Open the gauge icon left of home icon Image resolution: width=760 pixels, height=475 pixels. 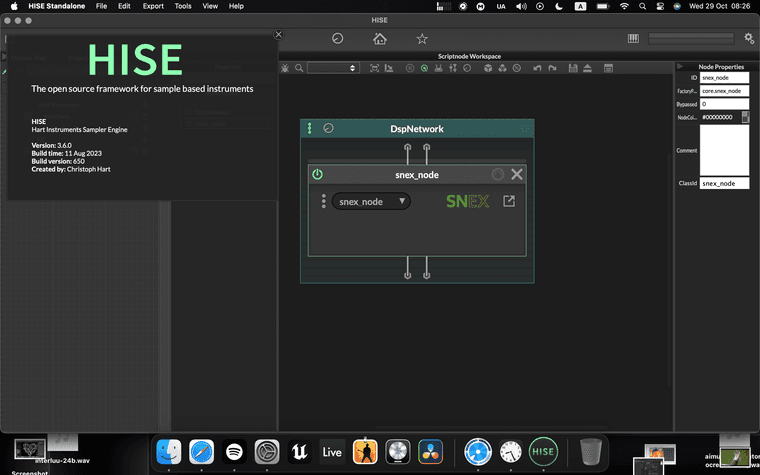tap(337, 38)
